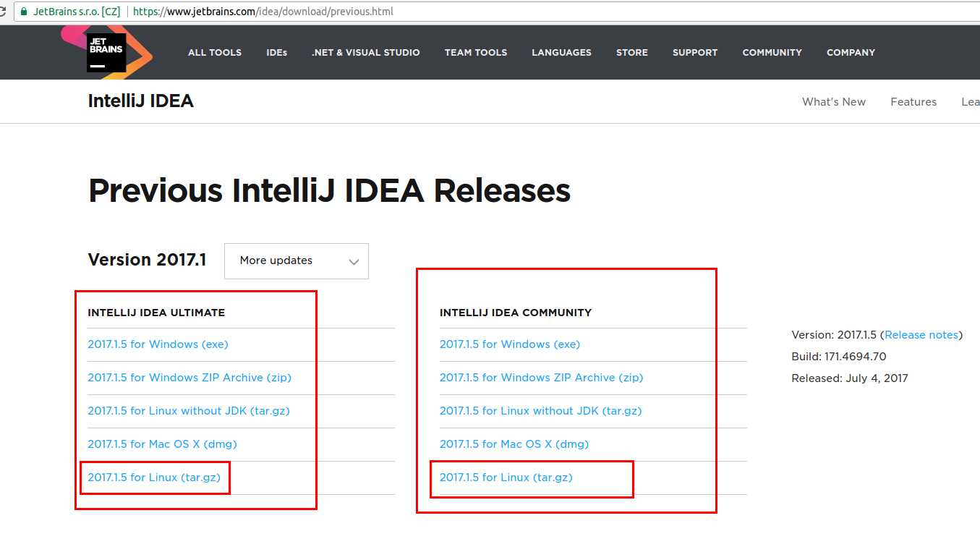Click the 'JetBrains s.r.o. [CZ]' certificate label

(77, 12)
